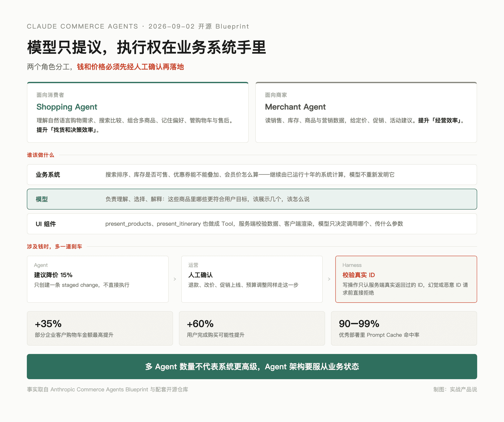Click the caption '用户完成购买可能性提升'
Viewport: 504px width, 422px height.
click(215, 335)
